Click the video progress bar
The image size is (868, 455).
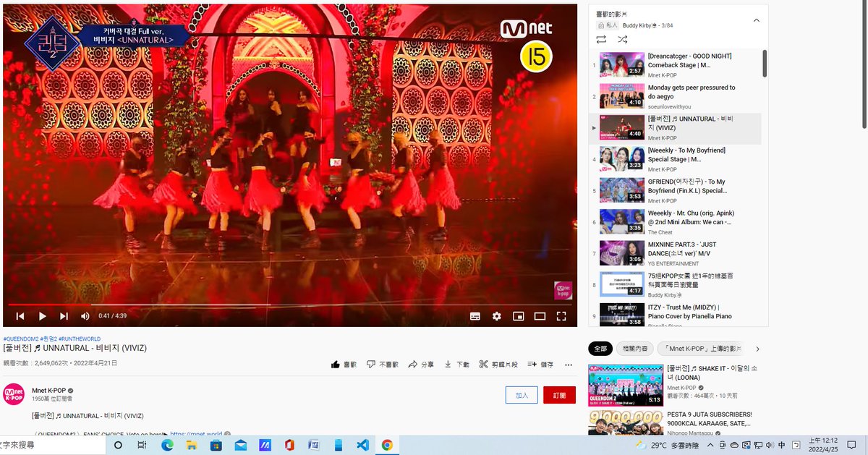tap(290, 305)
